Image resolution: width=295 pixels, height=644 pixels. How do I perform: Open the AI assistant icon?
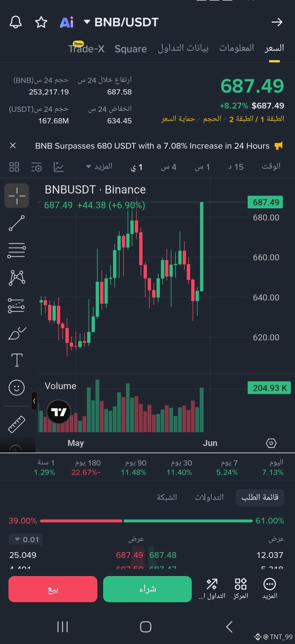(67, 22)
